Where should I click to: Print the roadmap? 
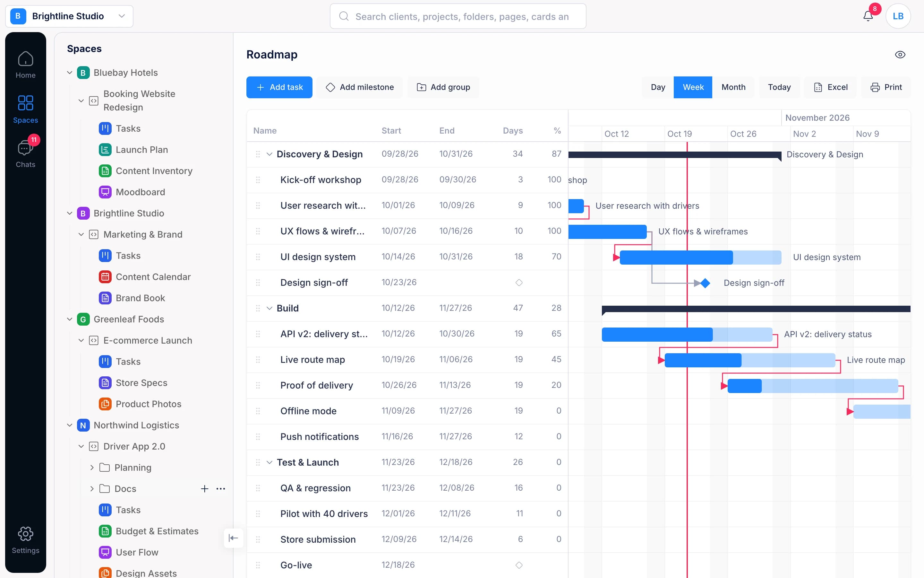click(886, 87)
